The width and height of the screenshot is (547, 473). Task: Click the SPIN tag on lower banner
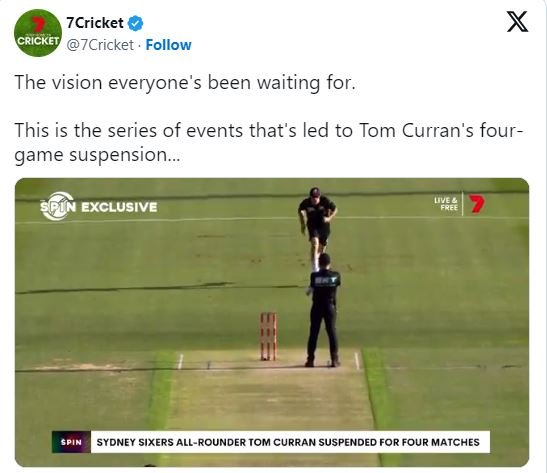[x=71, y=442]
